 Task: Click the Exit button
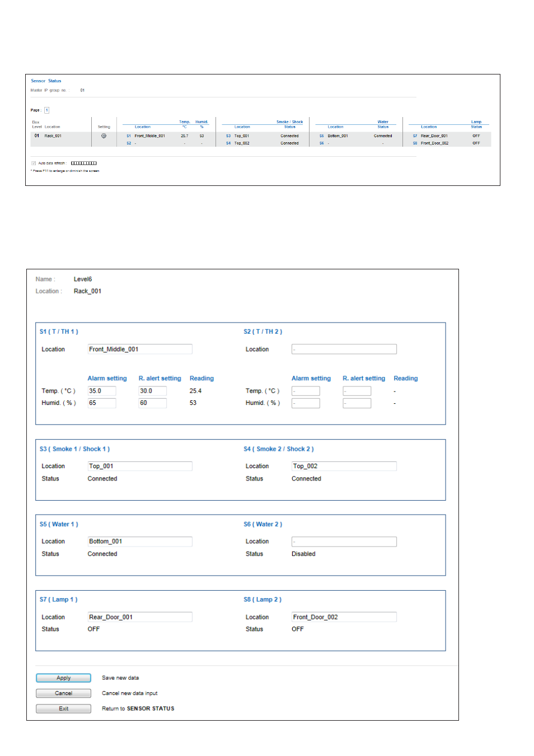tap(63, 708)
